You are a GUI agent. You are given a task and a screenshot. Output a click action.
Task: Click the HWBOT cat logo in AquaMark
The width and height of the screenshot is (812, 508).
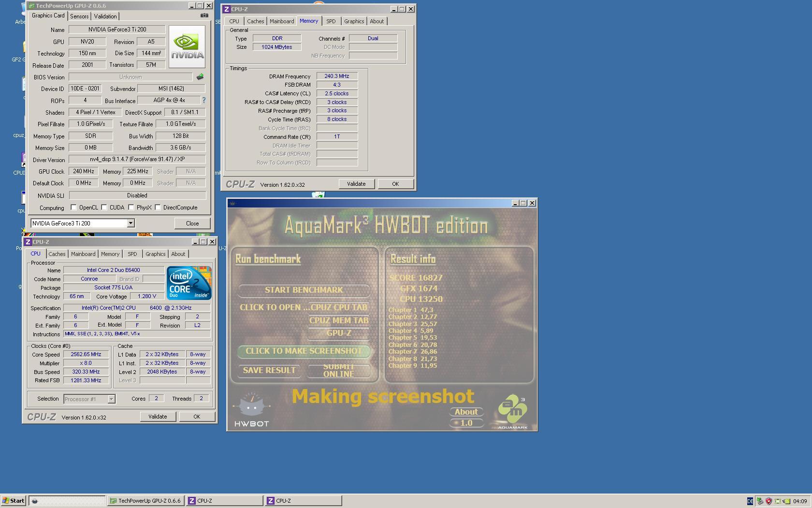[251, 409]
